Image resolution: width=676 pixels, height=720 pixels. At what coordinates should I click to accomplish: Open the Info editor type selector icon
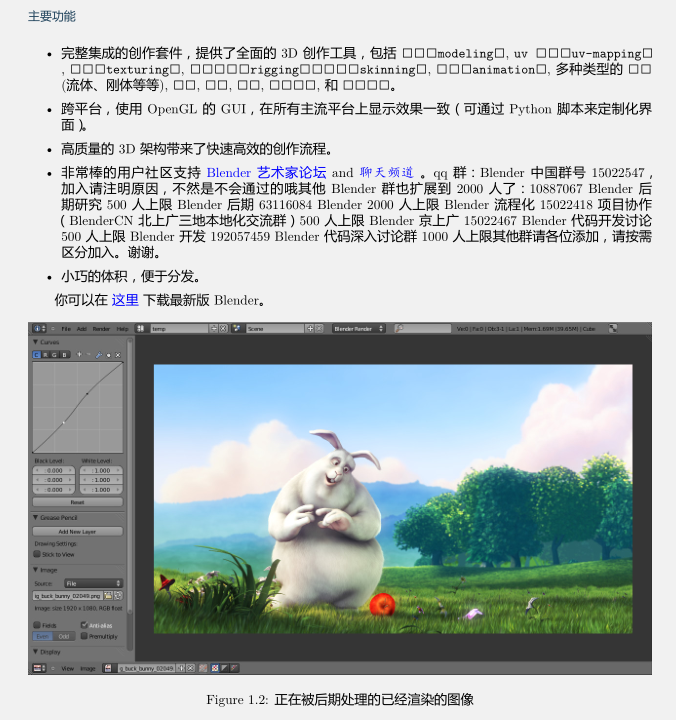click(39, 328)
